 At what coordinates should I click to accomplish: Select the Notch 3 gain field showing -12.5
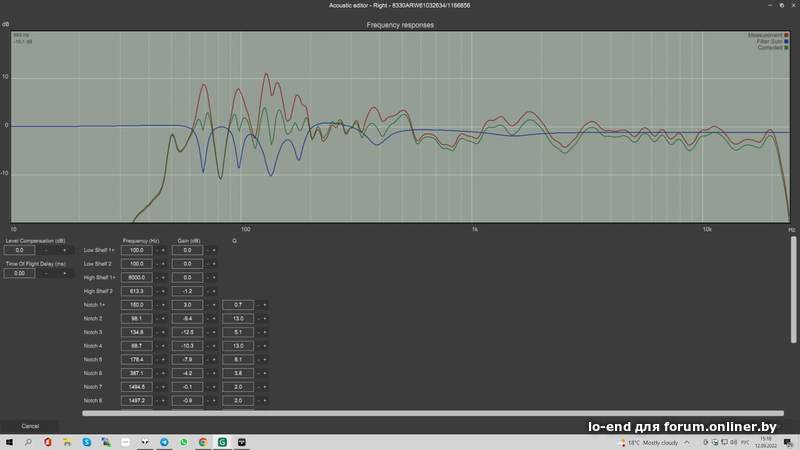coord(187,332)
